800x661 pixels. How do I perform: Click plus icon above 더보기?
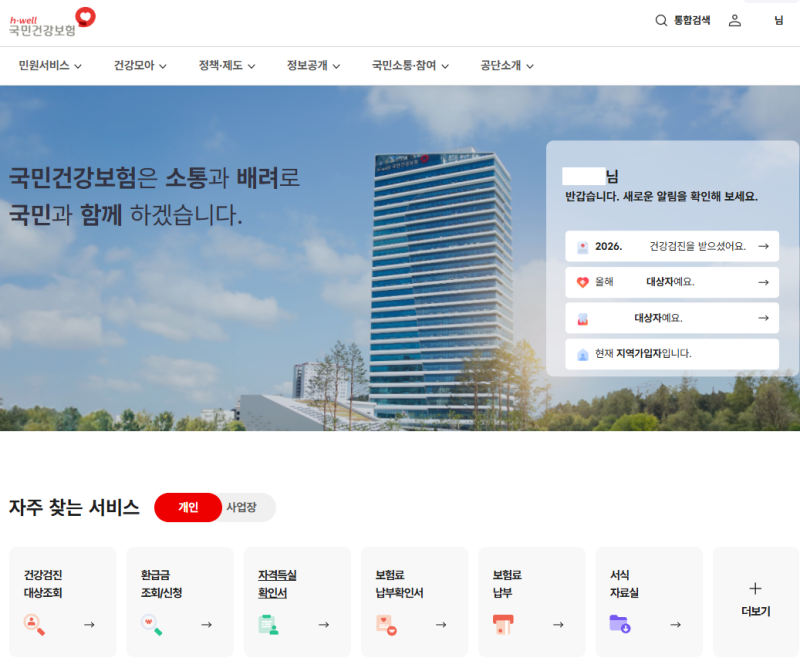click(756, 589)
